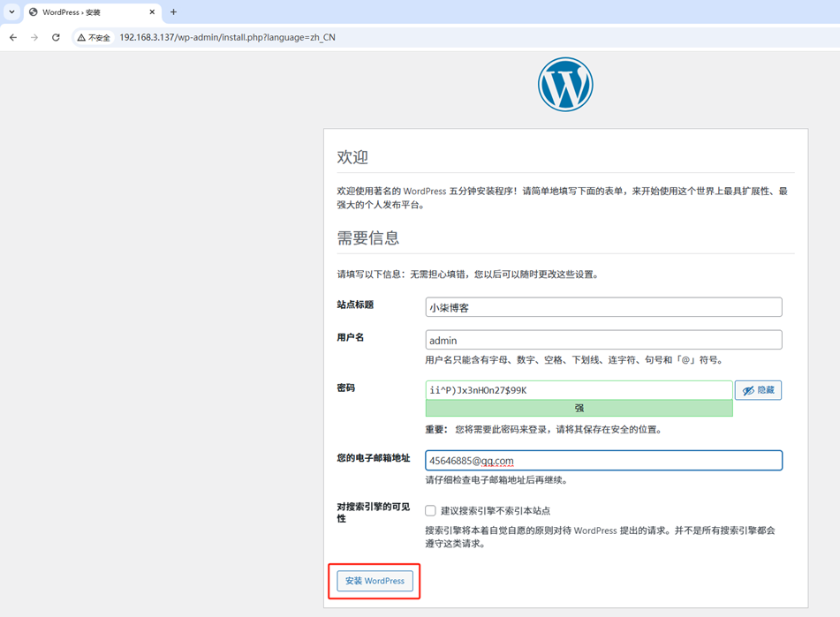Click the 欢迎 heading

[352, 157]
